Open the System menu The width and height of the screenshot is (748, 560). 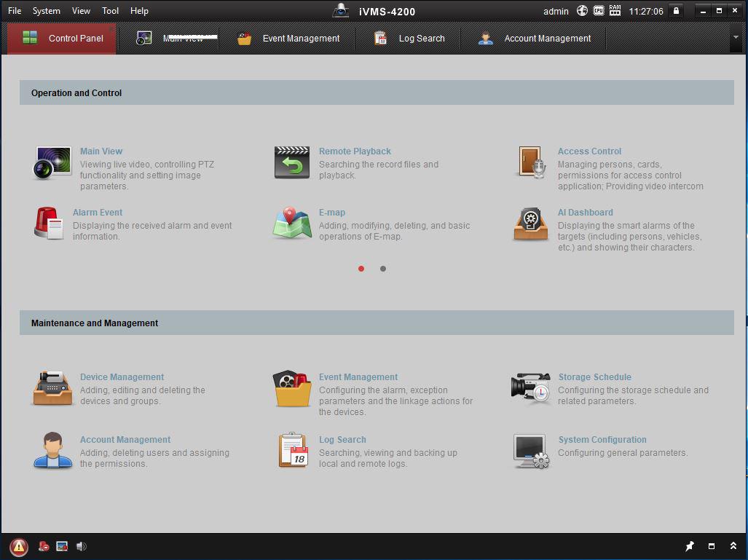47,11
